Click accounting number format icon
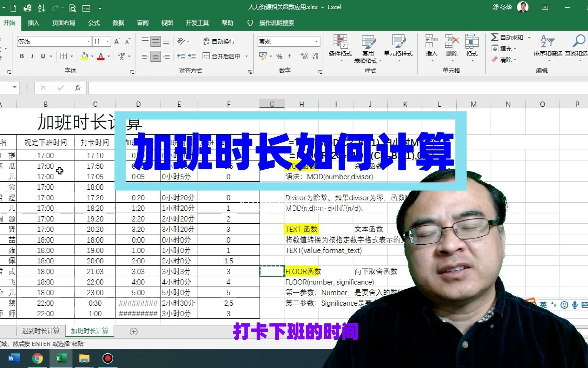588x368 pixels. (263, 56)
